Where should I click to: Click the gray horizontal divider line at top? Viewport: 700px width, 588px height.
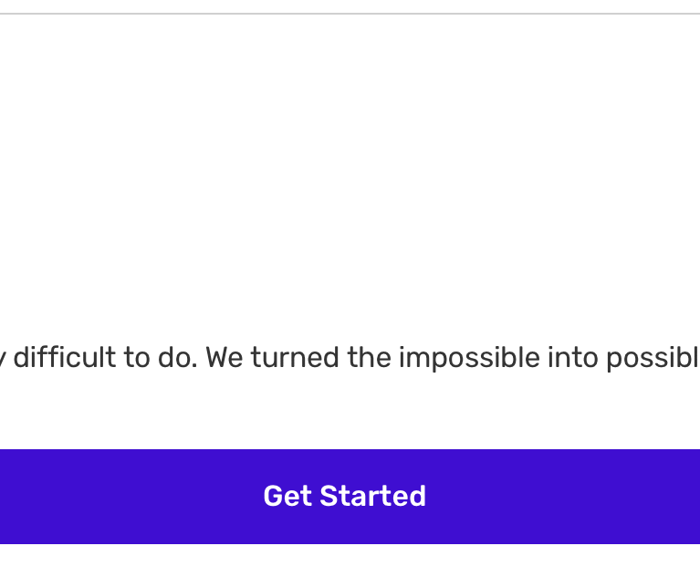(350, 14)
